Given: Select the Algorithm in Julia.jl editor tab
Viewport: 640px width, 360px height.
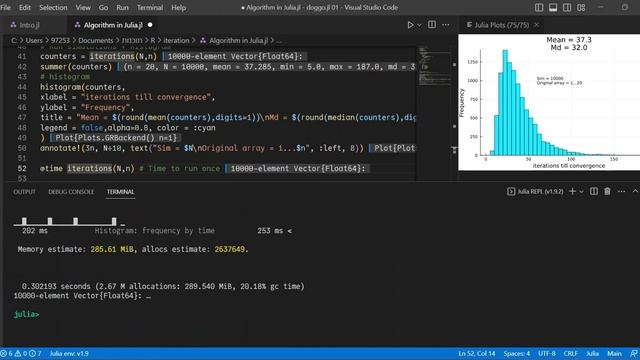Looking at the screenshot, I should click(x=113, y=25).
